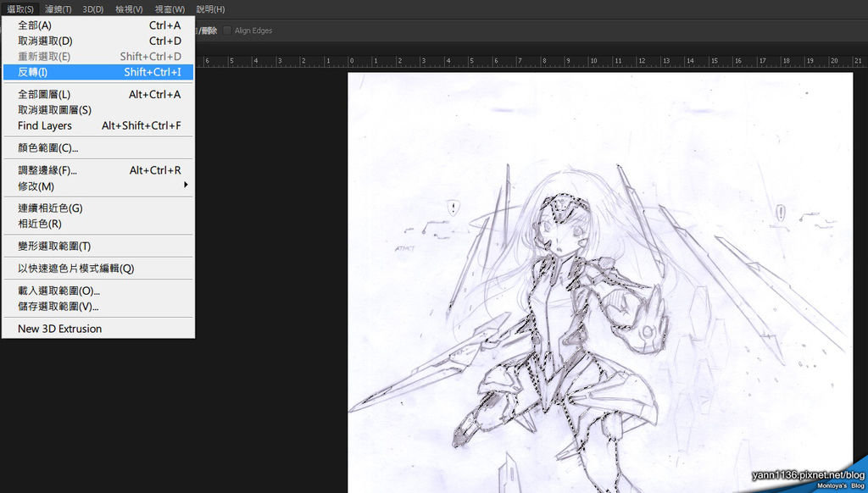868x493 pixels.
Task: Click the yann1136.pixnet.net/blog watermark link
Action: [809, 476]
